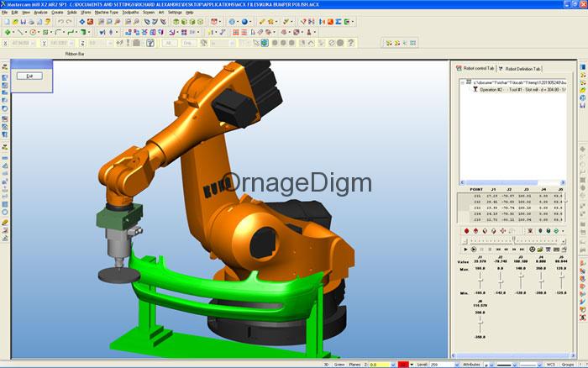Click the round clock-face icon after playback controls
The width and height of the screenshot is (588, 368).
point(532,250)
